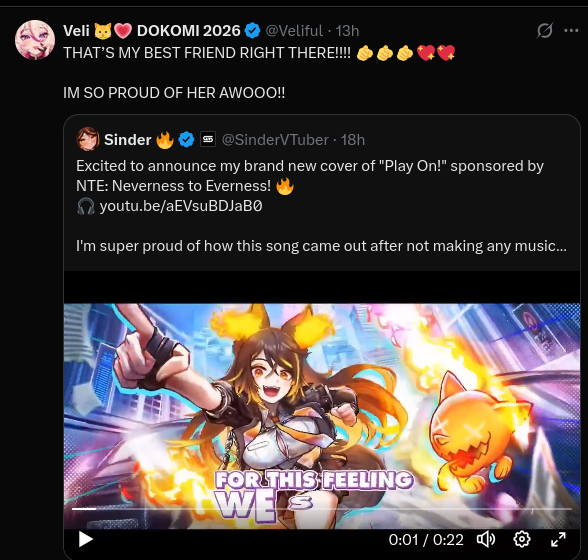588x560 pixels.
Task: Seek along the video progress bar
Action: pyautogui.click(x=322, y=509)
